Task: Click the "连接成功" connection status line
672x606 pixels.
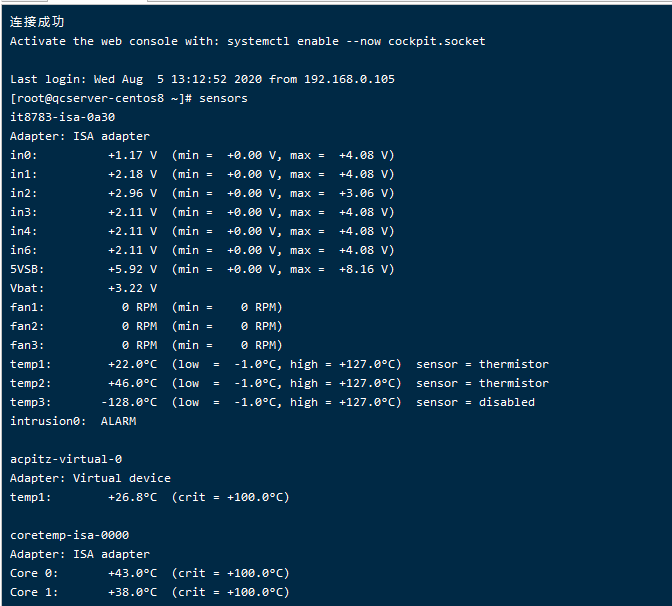Action: point(37,22)
